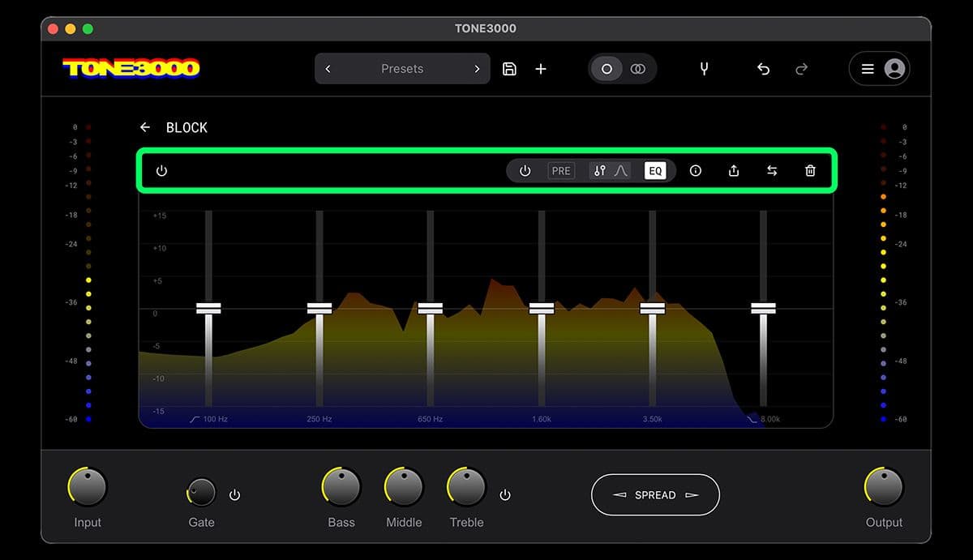Save the current preset with the floppy-disk icon
This screenshot has width=973, height=560.
pos(509,69)
